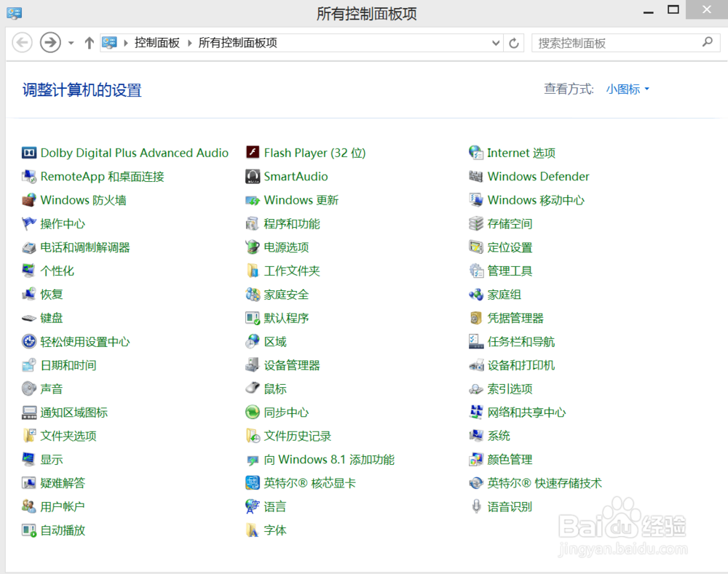The image size is (728, 574).
Task: Click the 键盘 keyboard icon
Action: coord(29,318)
